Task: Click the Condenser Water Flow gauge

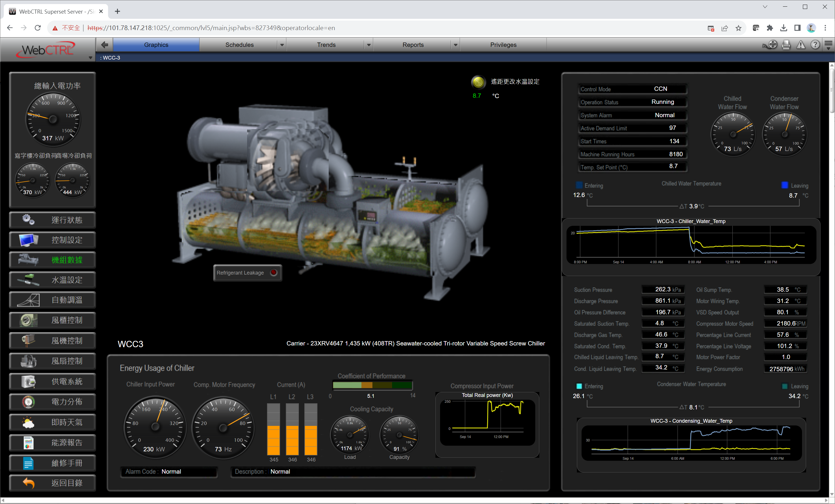Action: point(784,134)
